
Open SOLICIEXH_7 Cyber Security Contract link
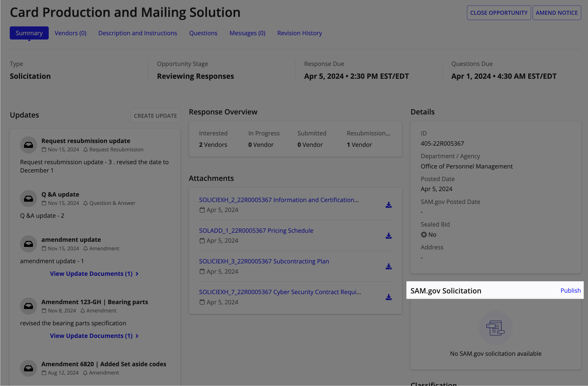280,292
